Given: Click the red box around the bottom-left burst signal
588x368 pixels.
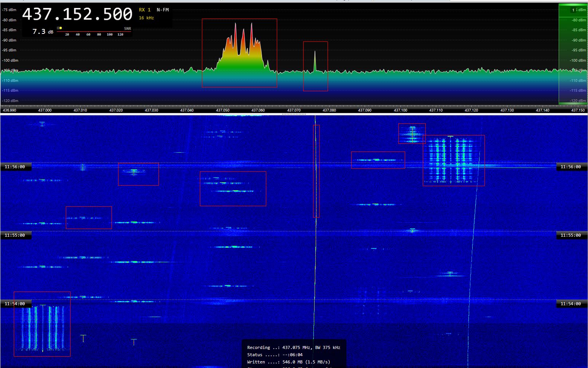Looking at the screenshot, I should click(42, 323).
